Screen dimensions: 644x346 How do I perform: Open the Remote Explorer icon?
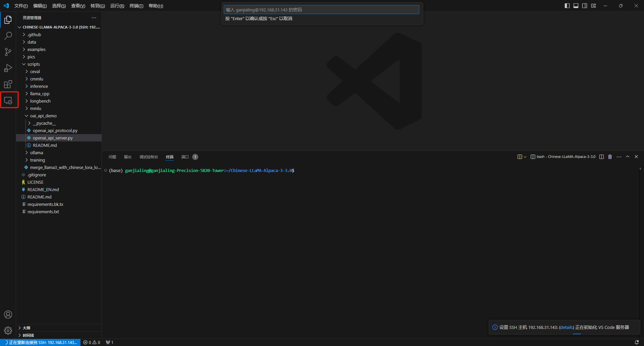point(8,100)
